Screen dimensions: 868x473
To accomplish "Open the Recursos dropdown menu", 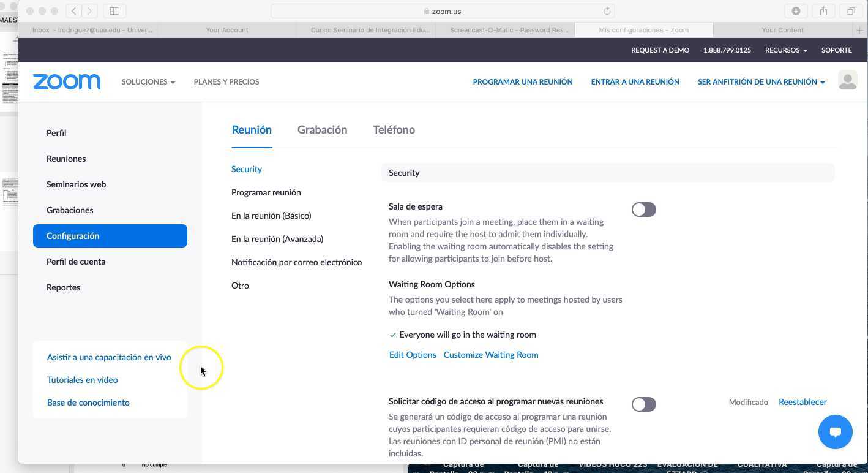I will pos(786,50).
